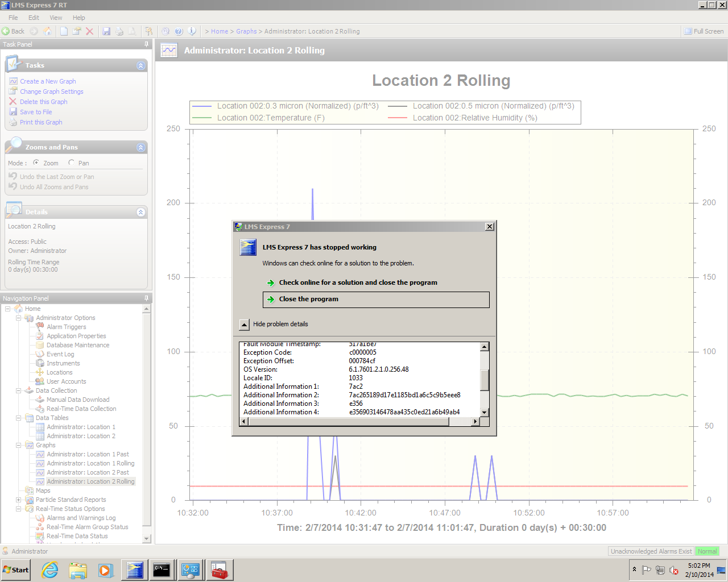Toggle Hide problem details arrow button

244,325
